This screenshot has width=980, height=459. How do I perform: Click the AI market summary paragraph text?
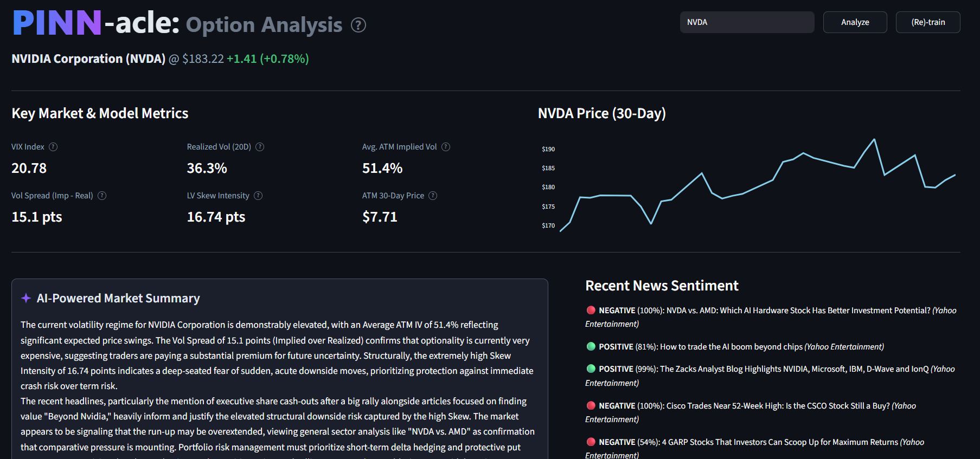pyautogui.click(x=278, y=388)
